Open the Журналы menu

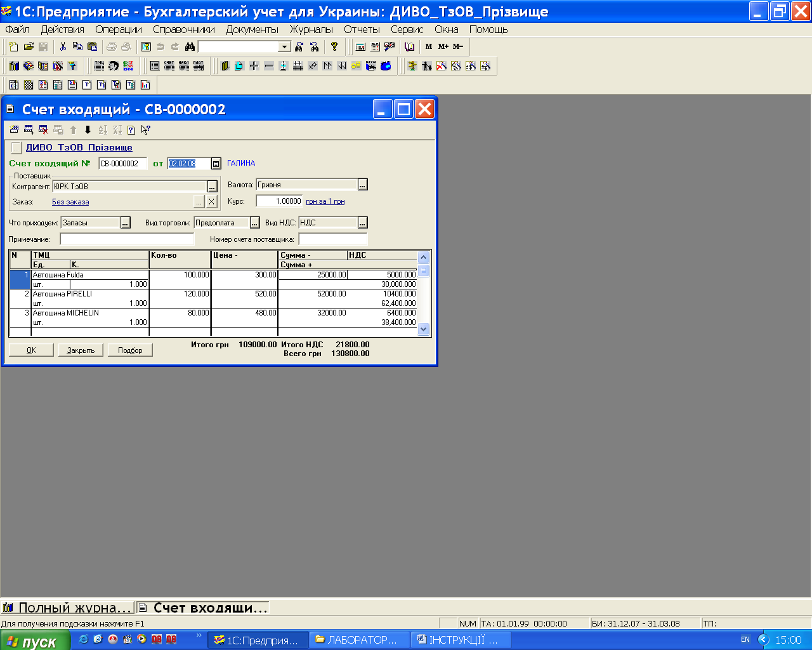click(x=311, y=29)
